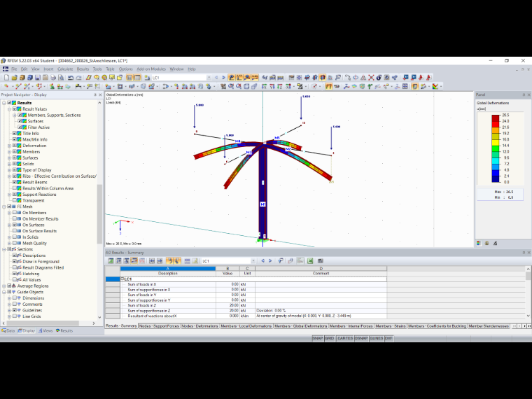This screenshot has width=532, height=399.
Task: Switch to Nodes - Support Forces tab
Action: [x=159, y=326]
